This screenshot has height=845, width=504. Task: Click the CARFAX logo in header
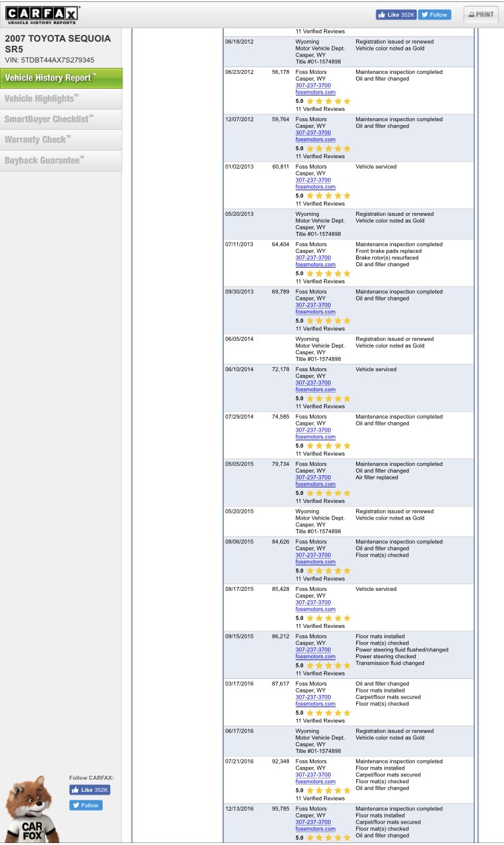coord(43,14)
